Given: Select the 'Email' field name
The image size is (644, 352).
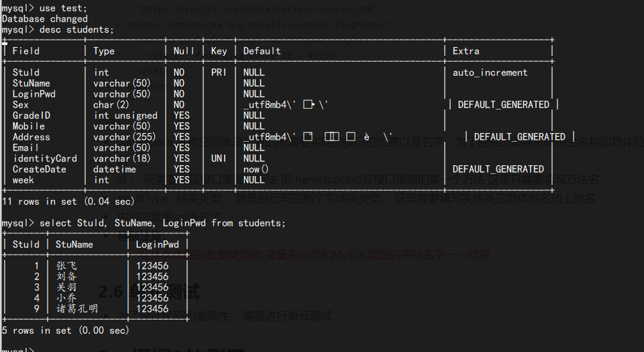Looking at the screenshot, I should click(26, 148).
